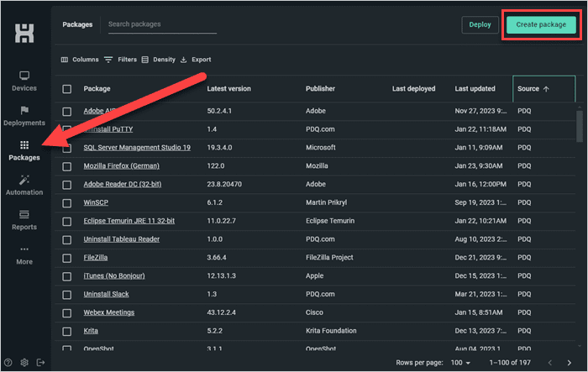Open the help question mark icon
Viewport: 588px width, 372px height.
[x=8, y=362]
